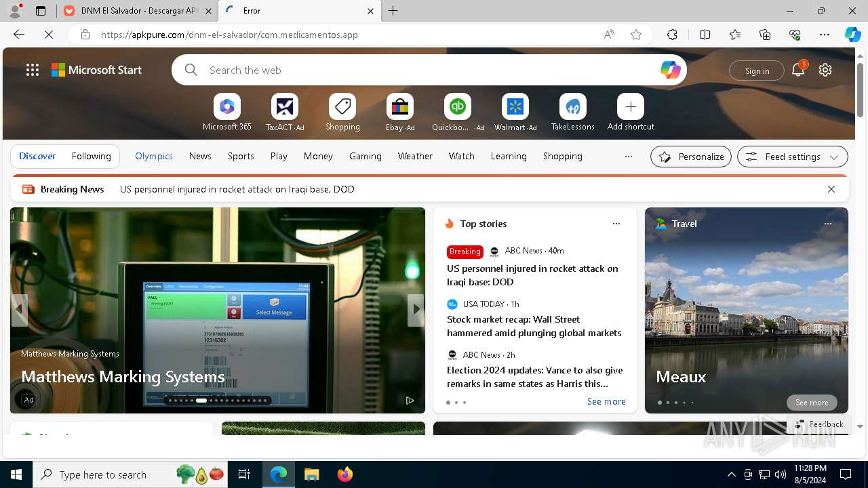Open Travel card options menu
This screenshot has height=488, width=868.
pyautogui.click(x=828, y=224)
